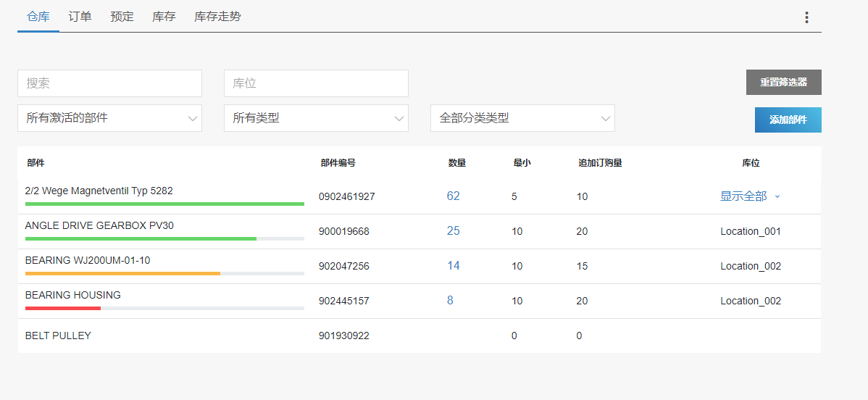Click quantity 14 for BEARING WJ200UM-01-10

click(x=453, y=266)
